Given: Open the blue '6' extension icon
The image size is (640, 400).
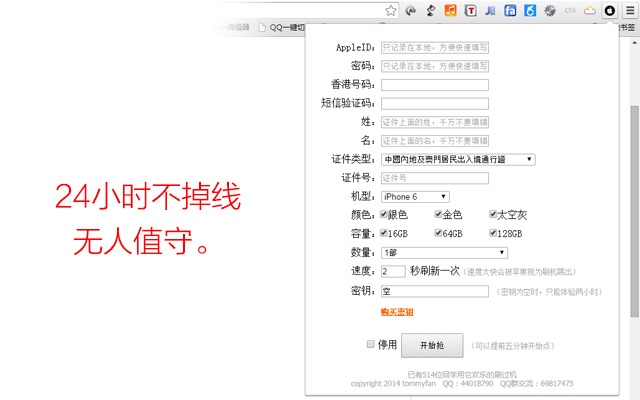Looking at the screenshot, I should click(530, 11).
